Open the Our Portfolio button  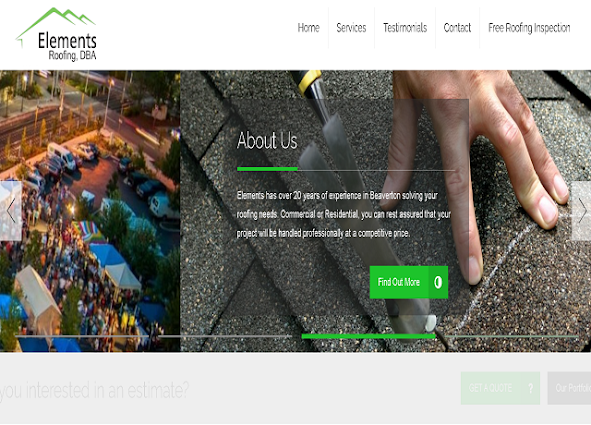pyautogui.click(x=569, y=388)
